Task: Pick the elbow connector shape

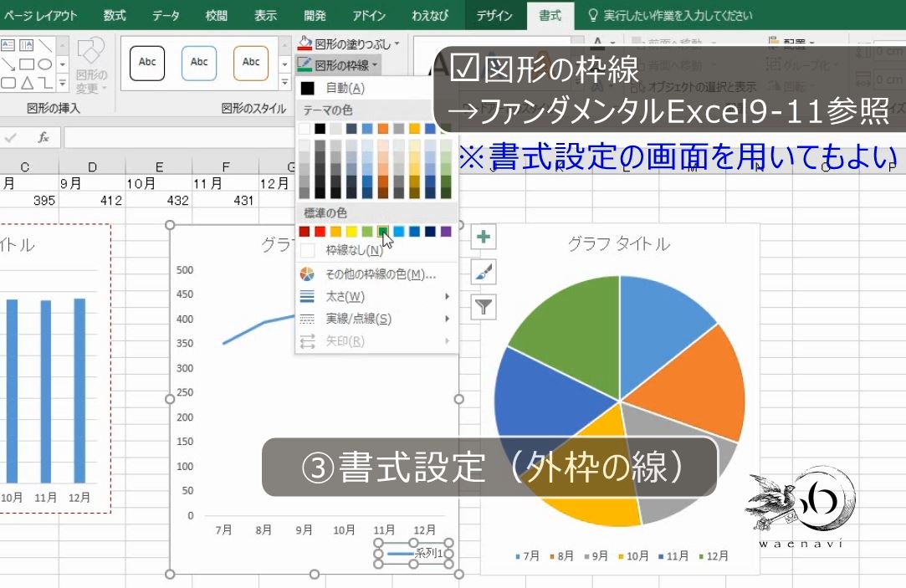Action: [x=45, y=83]
